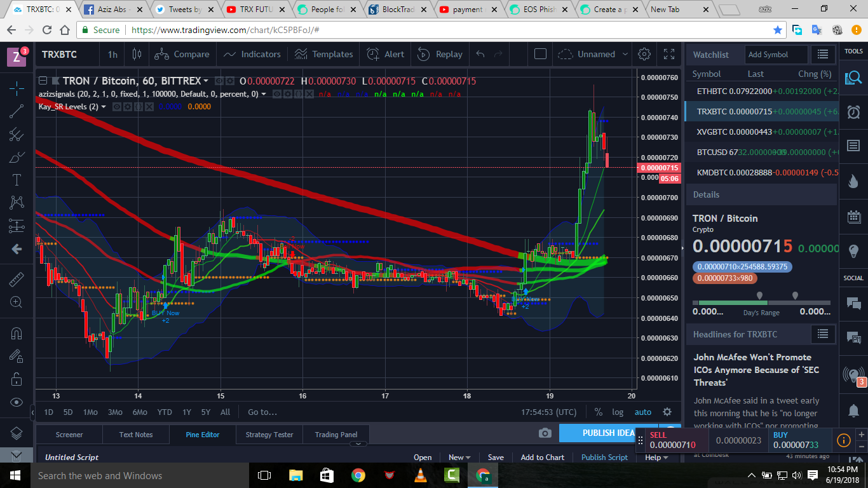Image resolution: width=868 pixels, height=488 pixels.
Task: Open the Unnamed chart layout dropdown
Action: pyautogui.click(x=593, y=54)
